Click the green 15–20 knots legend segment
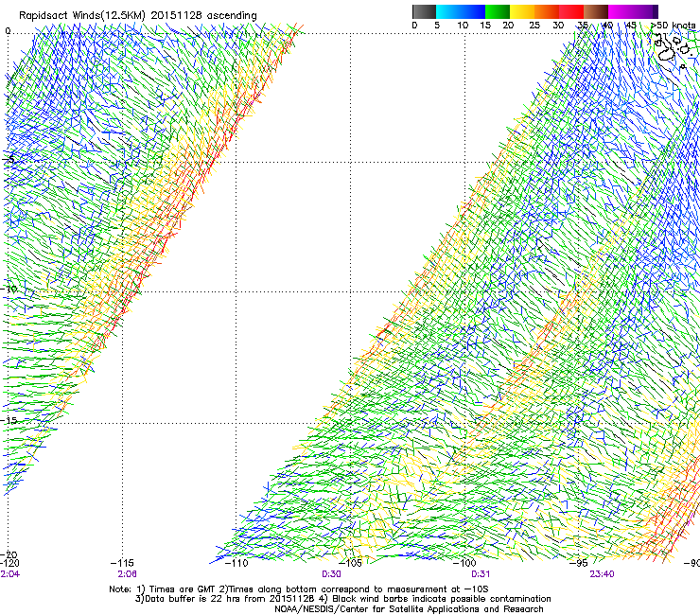The height and width of the screenshot is (615, 700). click(x=498, y=11)
